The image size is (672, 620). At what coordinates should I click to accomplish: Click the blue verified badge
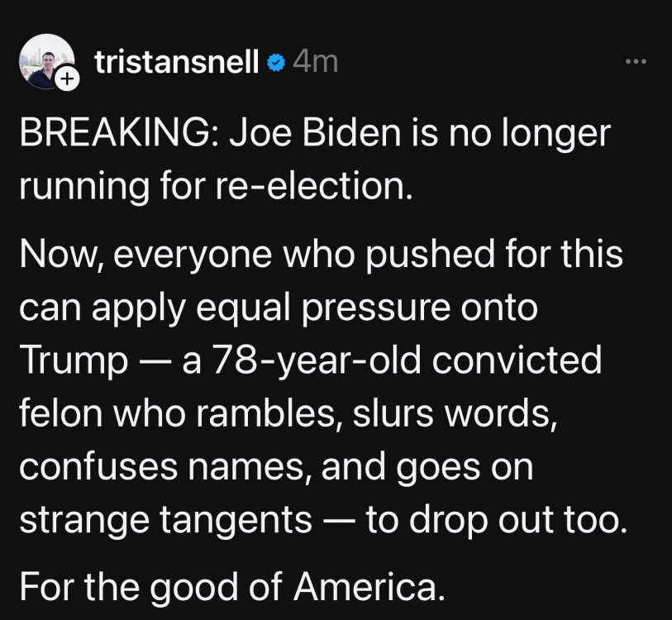276,63
